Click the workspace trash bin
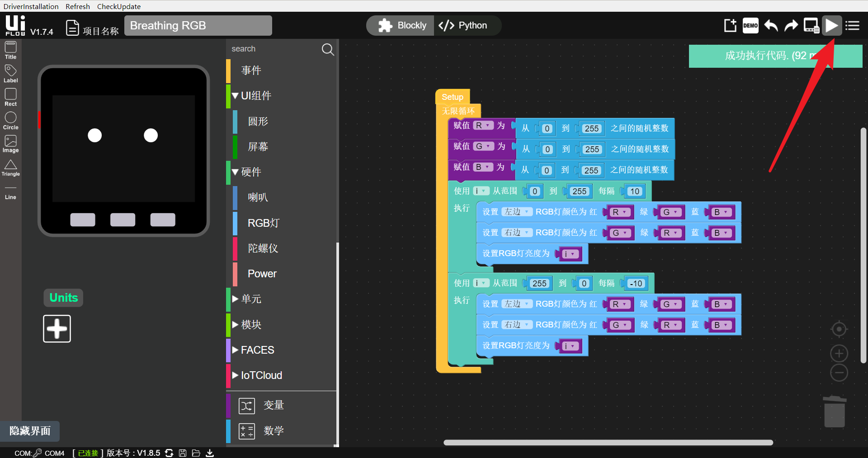Image resolution: width=868 pixels, height=458 pixels. pos(835,411)
